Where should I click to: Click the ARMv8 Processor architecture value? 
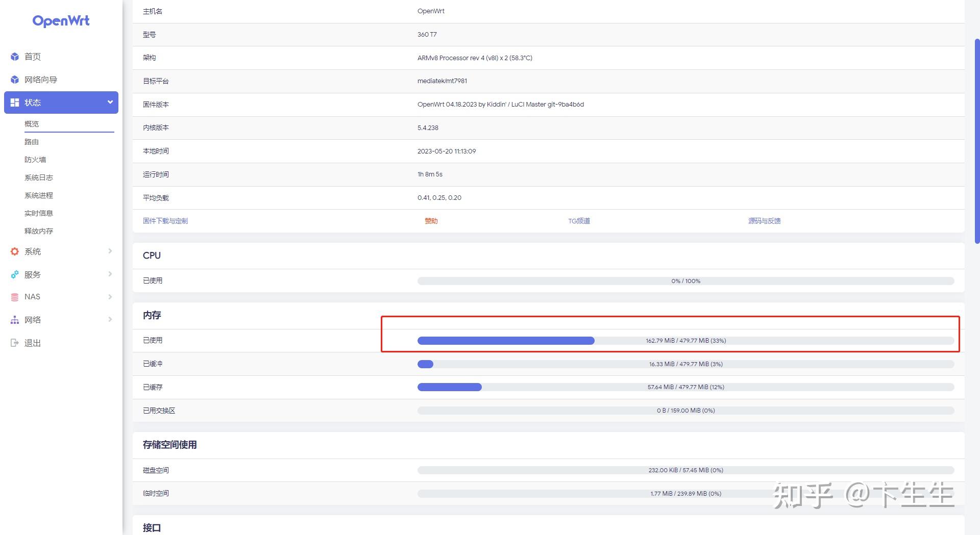475,58
